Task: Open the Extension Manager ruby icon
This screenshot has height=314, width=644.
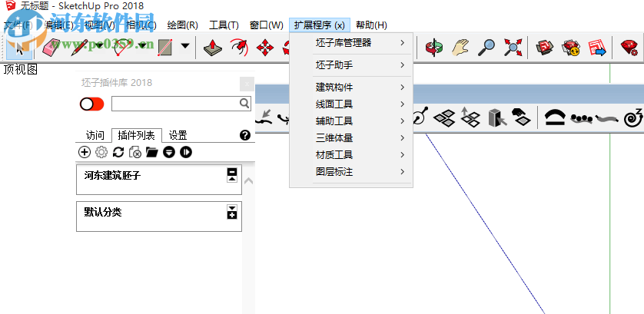Action: [629, 48]
